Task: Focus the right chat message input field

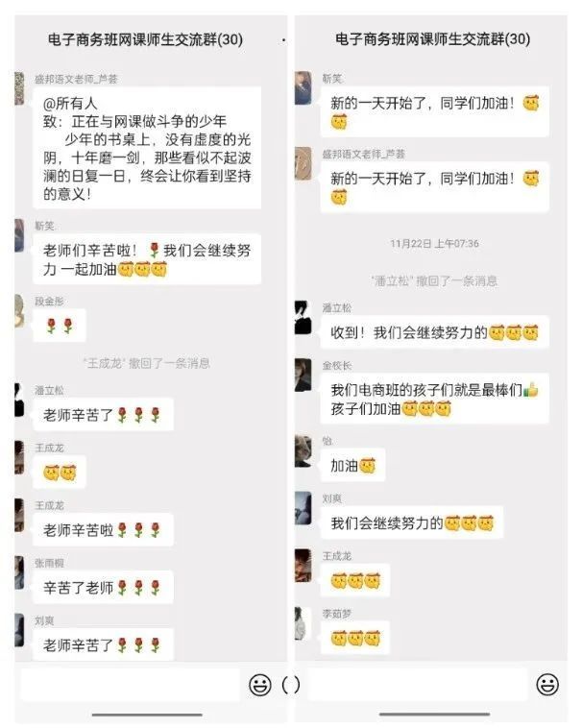Action: click(418, 685)
